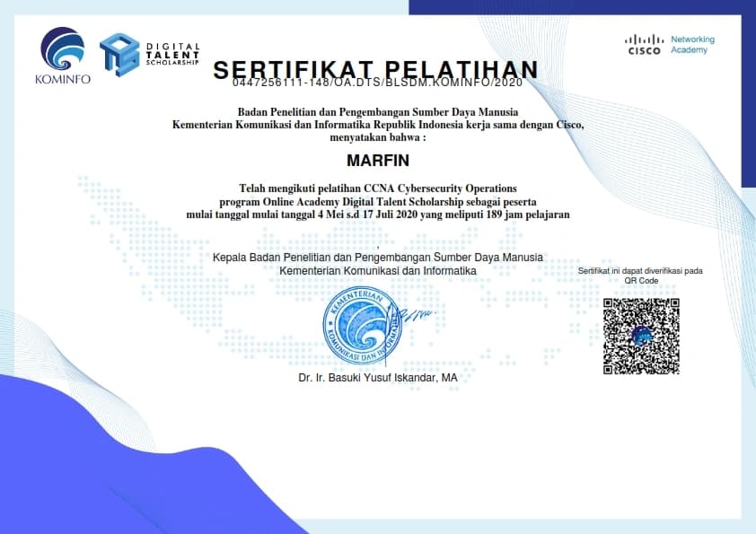The image size is (756, 534).
Task: Click the KOMINFO text under the logo
Action: click(63, 79)
